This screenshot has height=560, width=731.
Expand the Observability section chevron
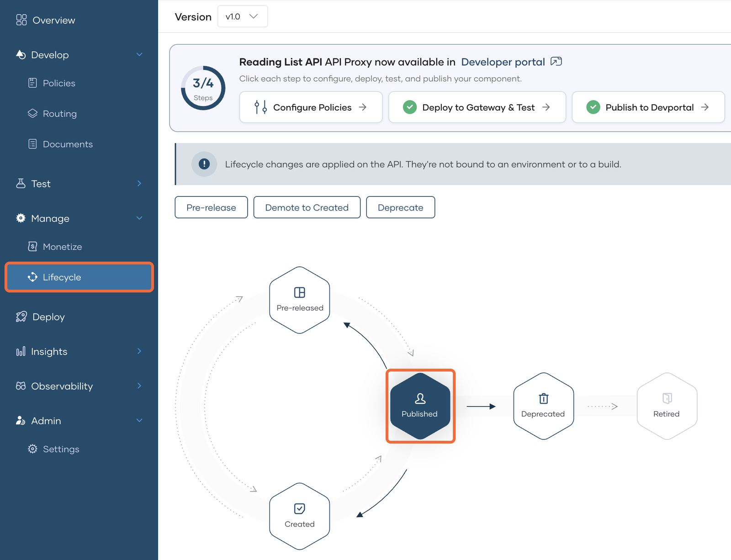[x=139, y=386]
